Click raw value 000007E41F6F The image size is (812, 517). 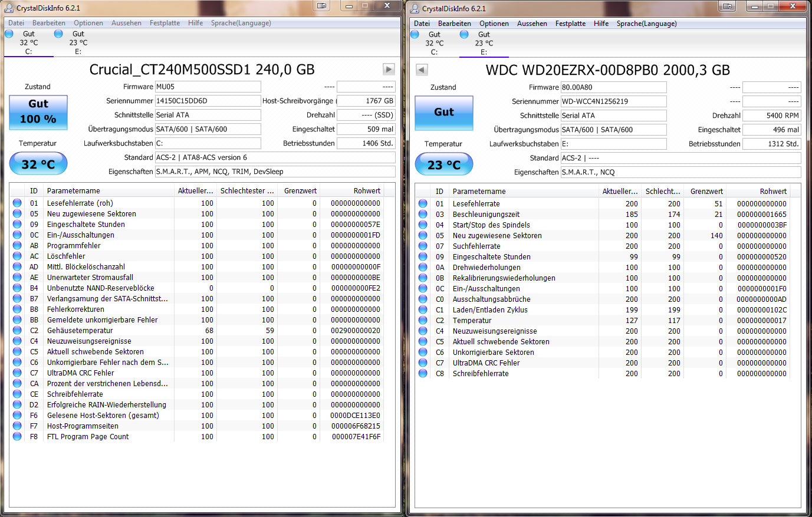356,436
